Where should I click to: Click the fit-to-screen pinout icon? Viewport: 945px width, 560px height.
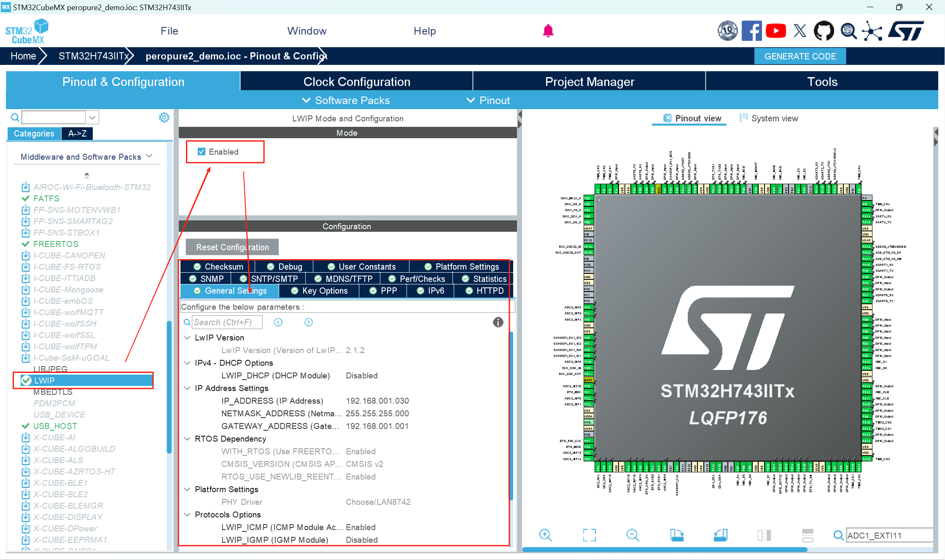pos(589,535)
